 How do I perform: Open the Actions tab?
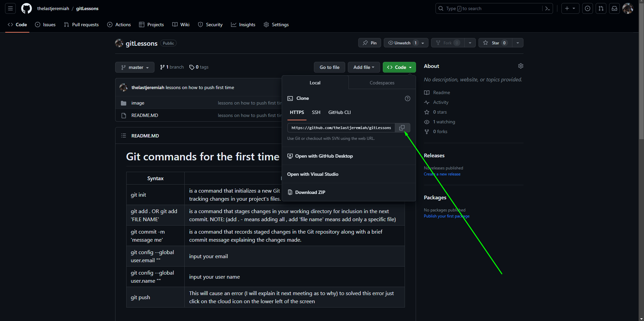119,25
